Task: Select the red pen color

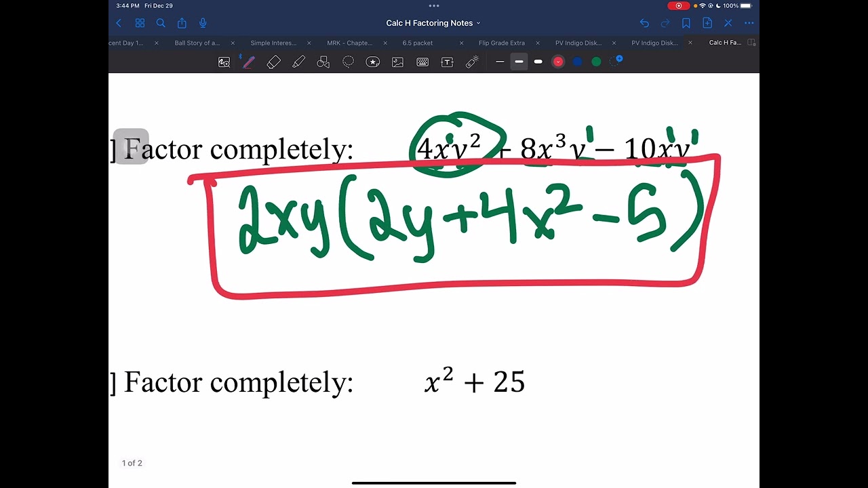Action: (x=558, y=62)
